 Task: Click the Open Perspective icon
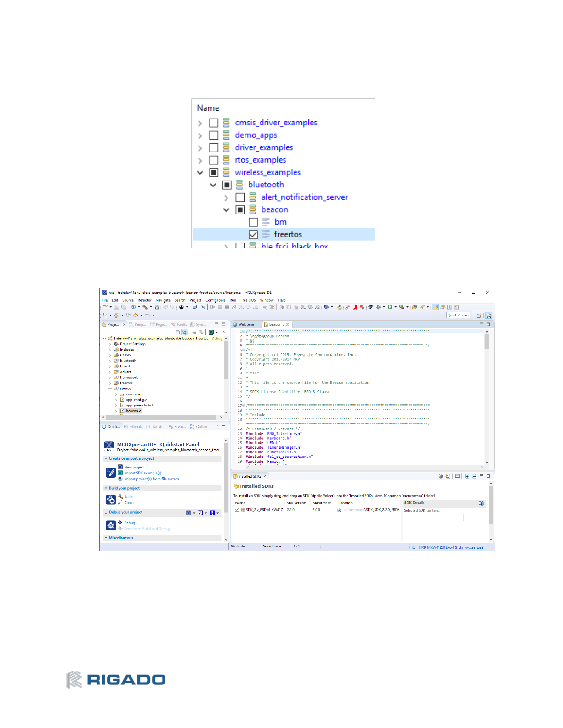[x=479, y=316]
